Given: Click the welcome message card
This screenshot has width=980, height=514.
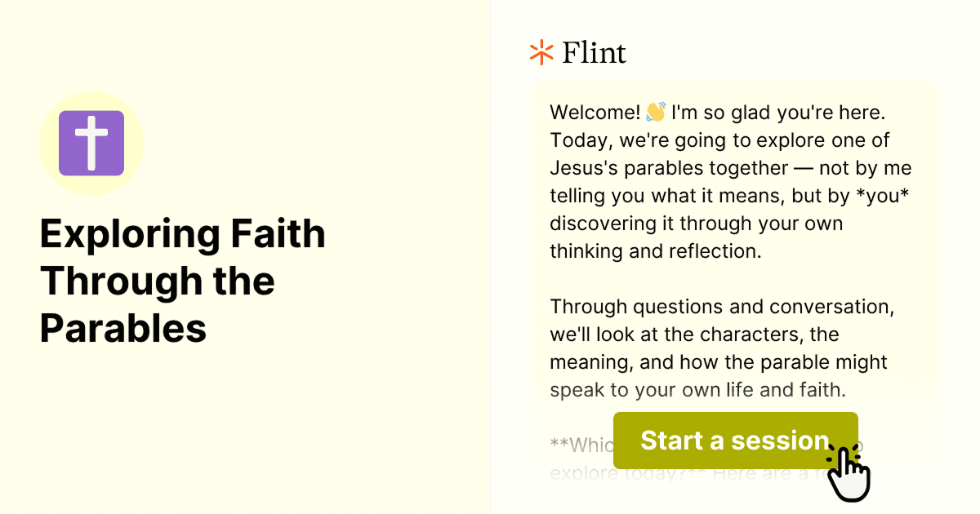Looking at the screenshot, I should (x=733, y=245).
